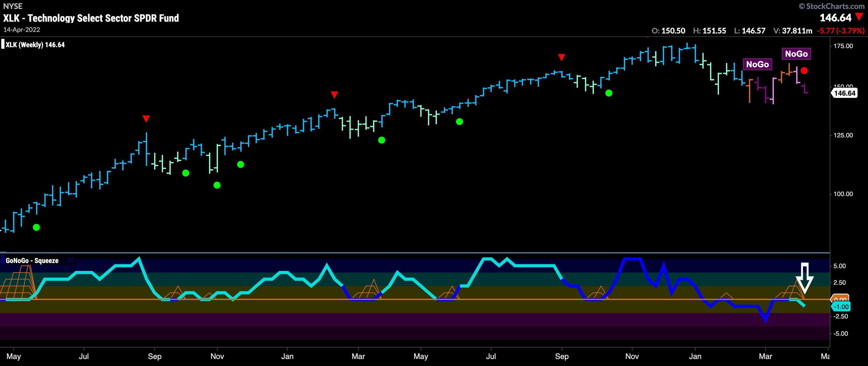The width and height of the screenshot is (868, 366).
Task: Click the 175.00 axis label
Action: point(843,46)
